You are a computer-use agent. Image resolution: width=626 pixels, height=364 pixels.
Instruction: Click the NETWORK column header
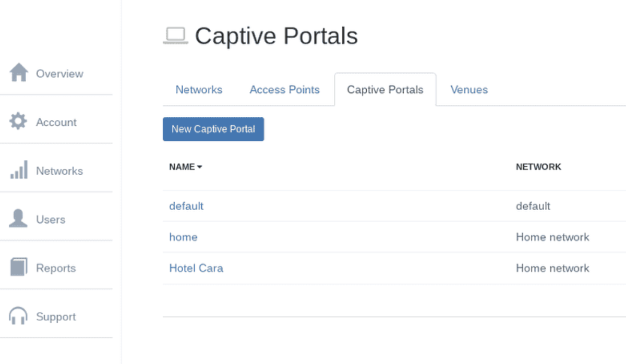538,167
